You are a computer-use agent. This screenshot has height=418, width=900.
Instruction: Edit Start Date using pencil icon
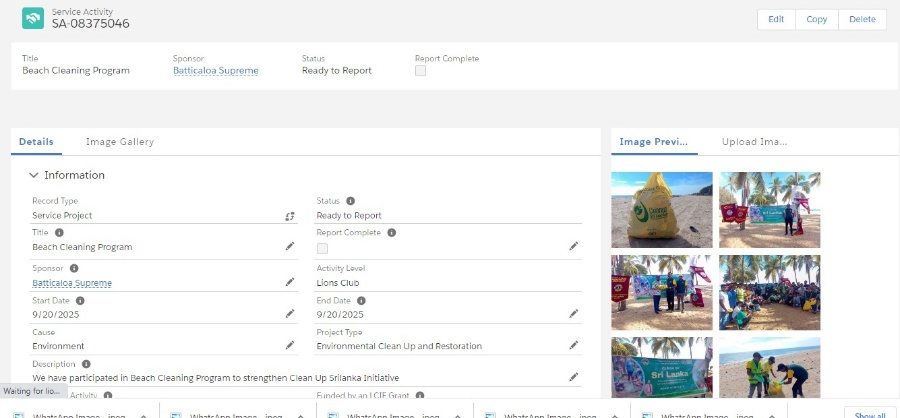point(290,313)
